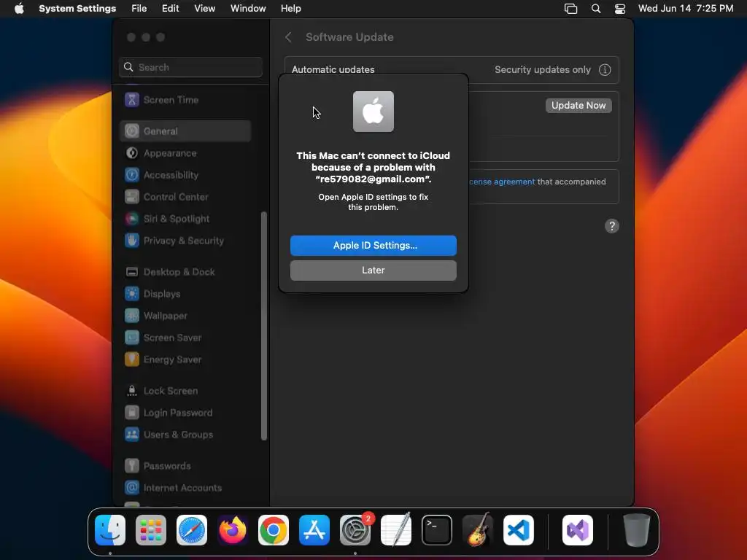This screenshot has height=560, width=747.
Task: Open Appearance settings
Action: [x=185, y=153]
